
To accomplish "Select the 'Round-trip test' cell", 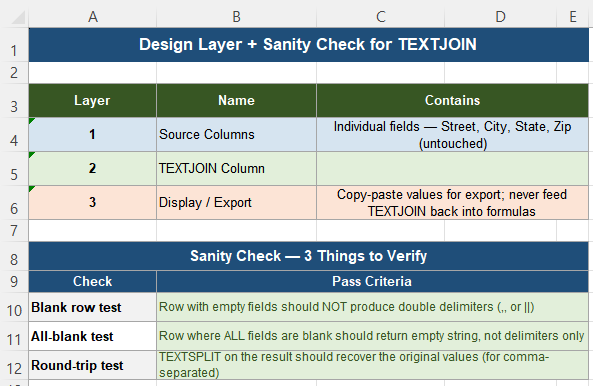I will [93, 365].
